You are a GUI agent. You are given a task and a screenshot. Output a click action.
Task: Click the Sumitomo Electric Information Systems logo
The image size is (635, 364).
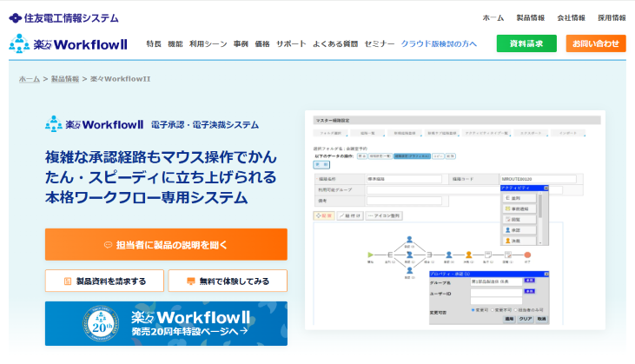pyautogui.click(x=63, y=17)
